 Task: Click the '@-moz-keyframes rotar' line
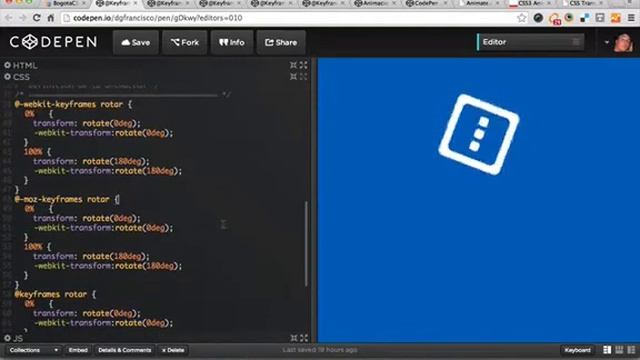[67, 200]
